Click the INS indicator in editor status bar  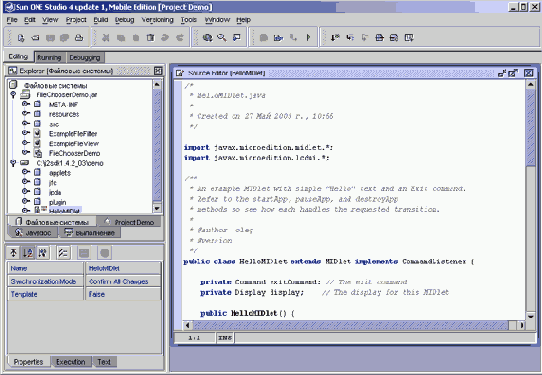coord(225,338)
